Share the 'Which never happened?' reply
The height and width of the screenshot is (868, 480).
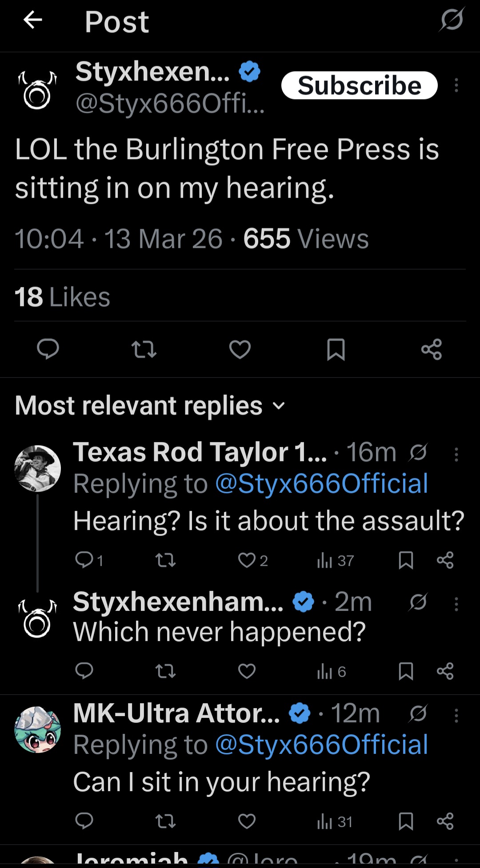click(x=445, y=671)
